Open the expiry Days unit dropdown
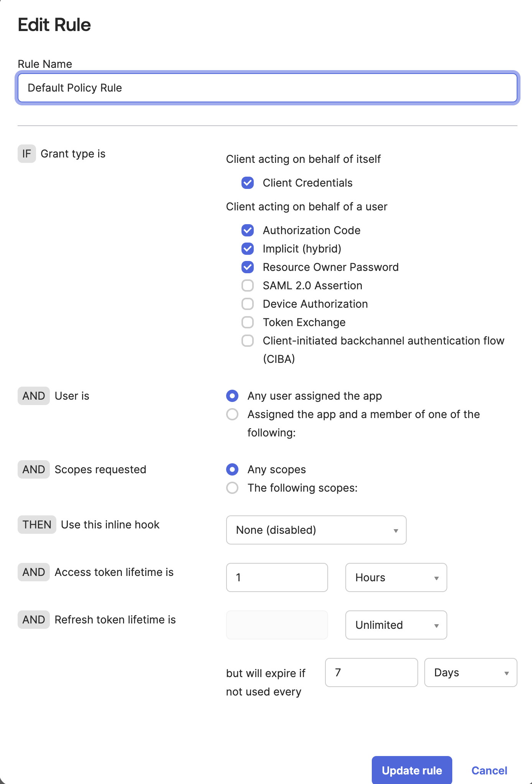 coord(470,672)
